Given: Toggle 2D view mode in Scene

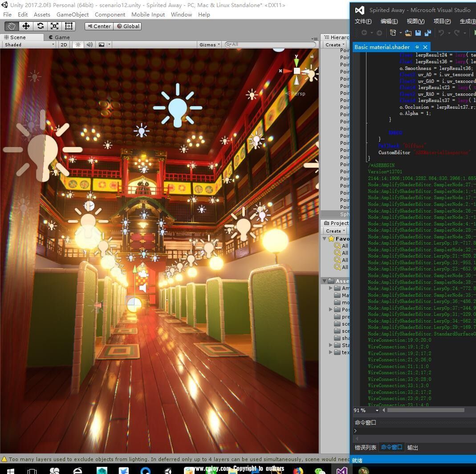Looking at the screenshot, I should 64,45.
